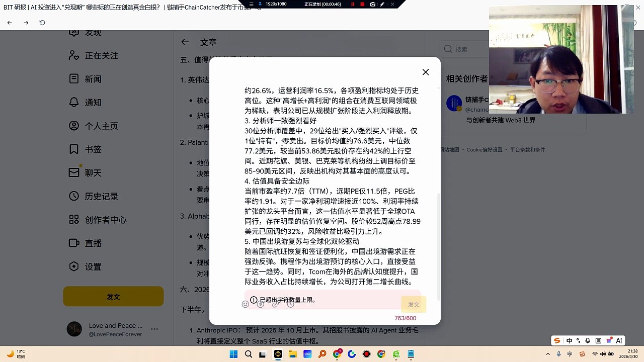Open Windows taskbar search
The image size is (644, 362).
[x=248, y=354]
